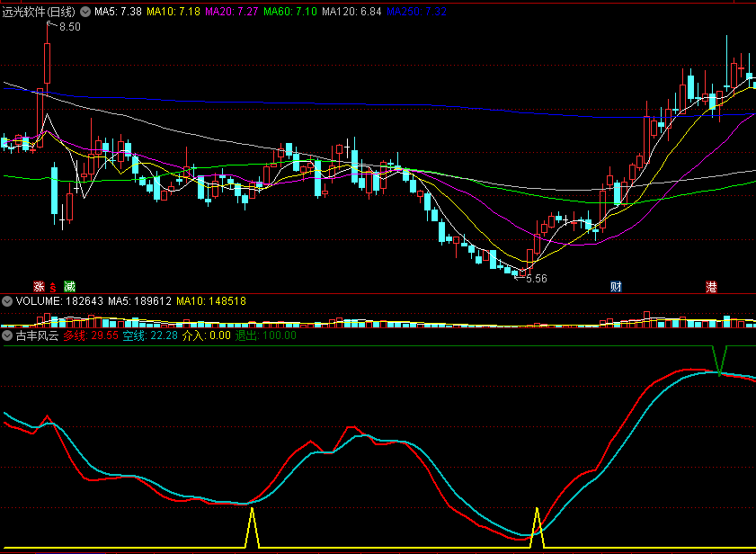Click the cyan 空线: 22.28 value
756x554 pixels.
click(150, 335)
